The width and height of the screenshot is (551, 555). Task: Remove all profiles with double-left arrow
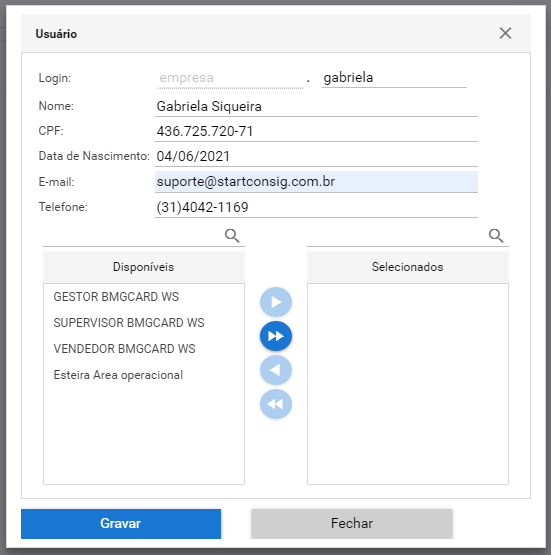click(276, 404)
